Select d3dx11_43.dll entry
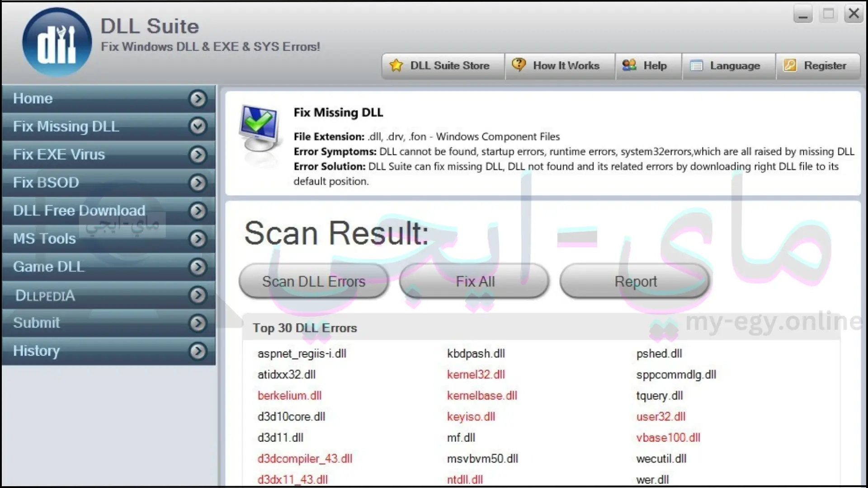 click(x=292, y=480)
